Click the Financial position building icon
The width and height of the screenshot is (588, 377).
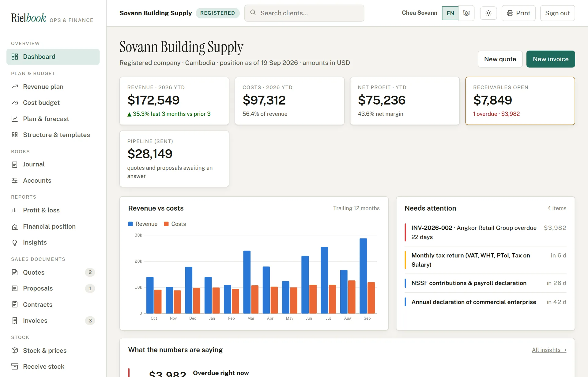coord(15,227)
